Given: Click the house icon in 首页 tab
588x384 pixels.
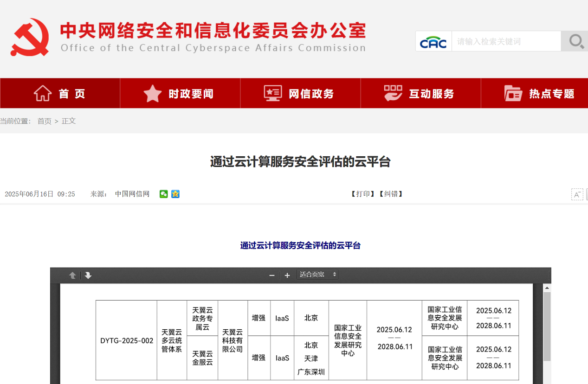Looking at the screenshot, I should [x=43, y=93].
